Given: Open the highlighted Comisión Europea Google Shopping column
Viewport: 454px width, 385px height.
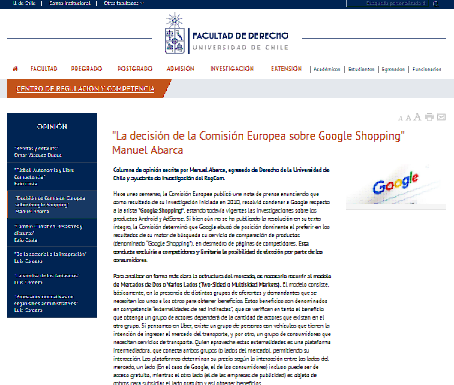Looking at the screenshot, I should pyautogui.click(x=52, y=204).
